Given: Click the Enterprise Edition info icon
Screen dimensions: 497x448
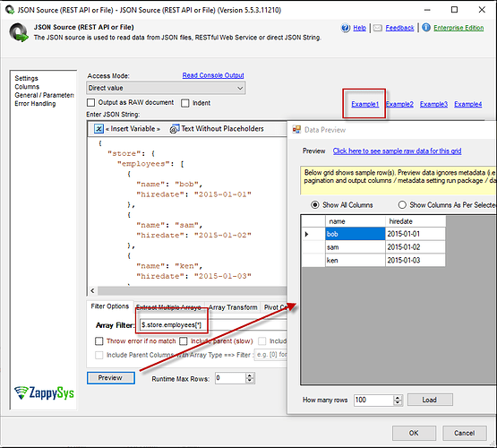Looking at the screenshot, I should 426,28.
